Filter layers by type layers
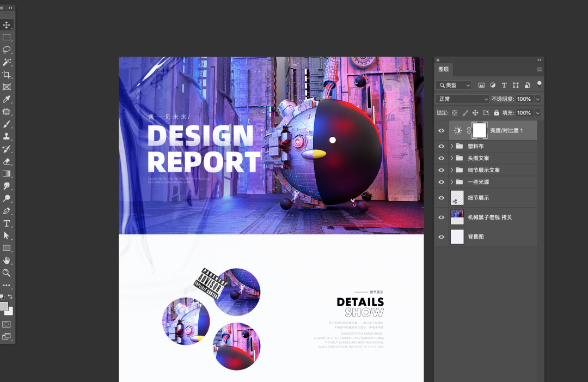The height and width of the screenshot is (382, 588). tap(504, 85)
